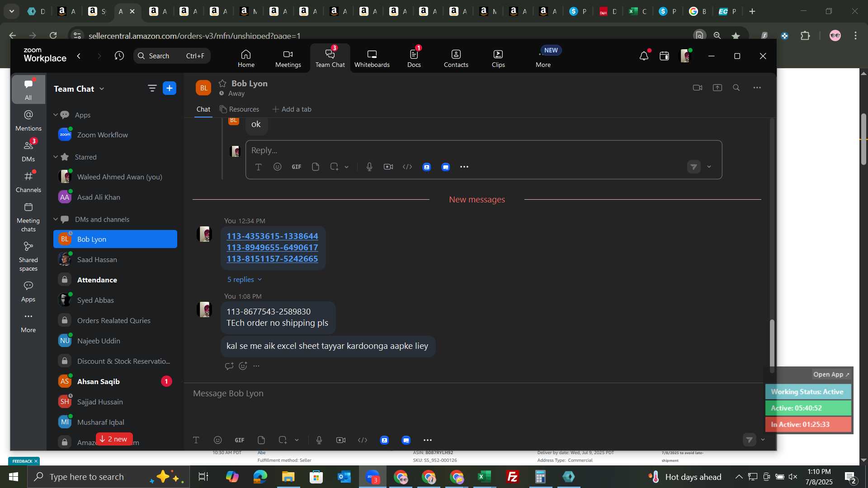Open the GIF picker in the reply box

[x=297, y=167]
